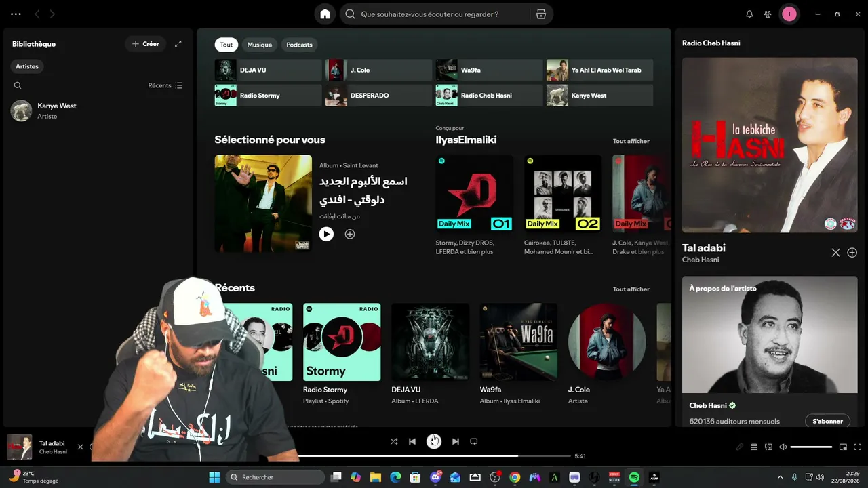Follow Cheb Hasni with the S'abonner button
The image size is (868, 488).
pyautogui.click(x=827, y=421)
